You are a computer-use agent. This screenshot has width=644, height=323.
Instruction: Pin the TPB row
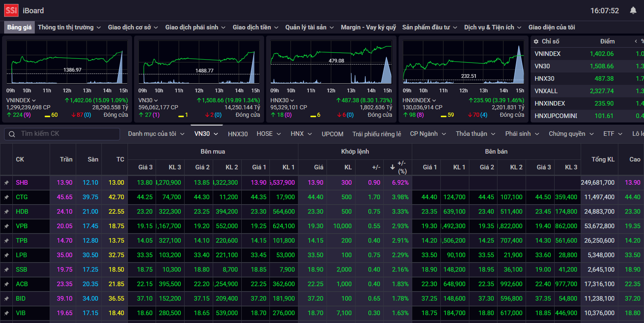pyautogui.click(x=6, y=241)
